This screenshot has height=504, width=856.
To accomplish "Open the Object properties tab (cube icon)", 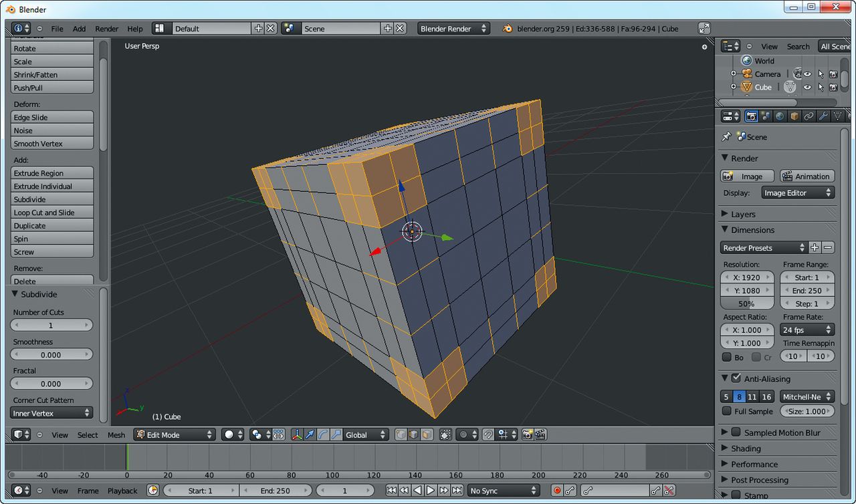I will 794,116.
